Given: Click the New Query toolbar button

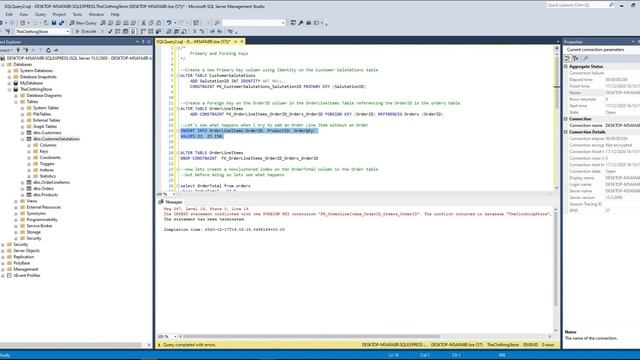Looking at the screenshot, I should (83, 23).
